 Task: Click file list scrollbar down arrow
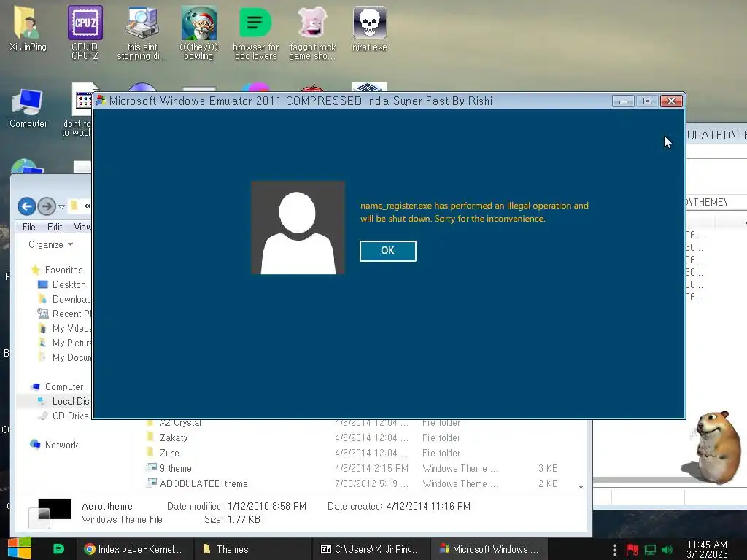(581, 487)
